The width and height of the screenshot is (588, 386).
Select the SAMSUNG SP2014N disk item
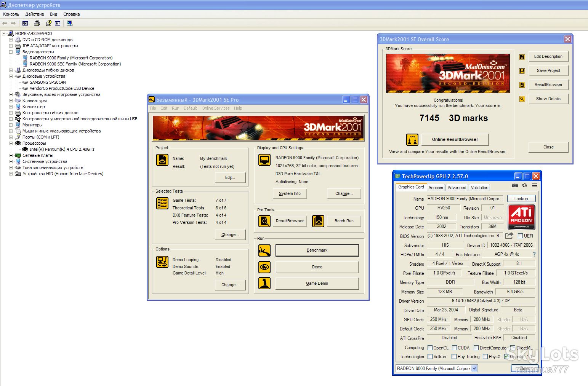(48, 82)
